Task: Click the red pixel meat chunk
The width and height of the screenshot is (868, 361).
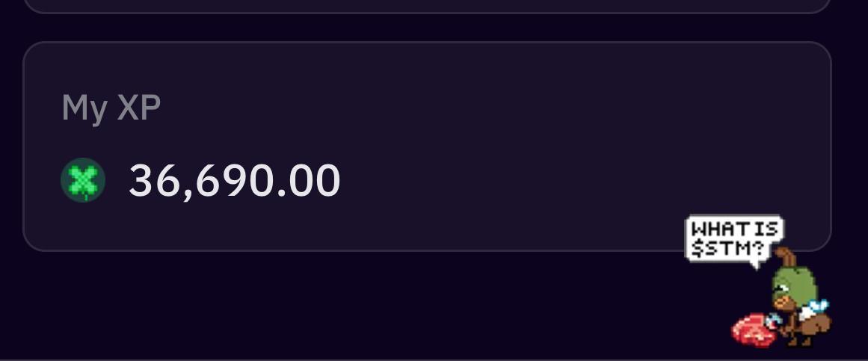Action: click(x=754, y=330)
